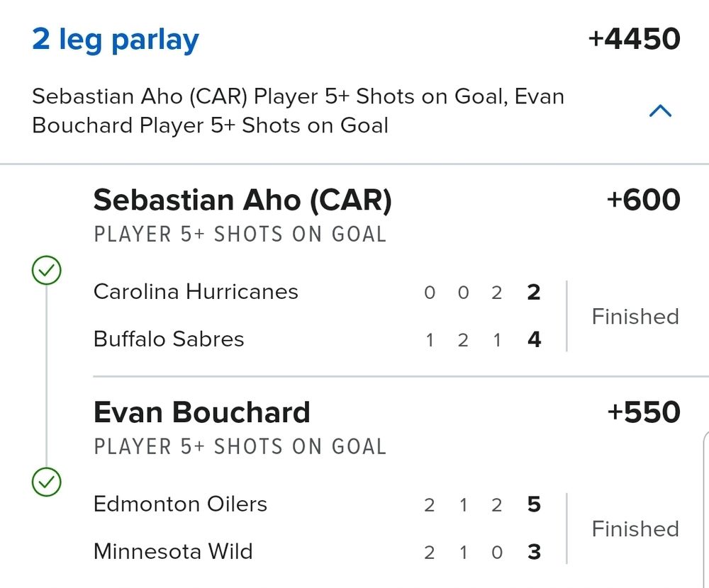
Task: Click Finished status for Oilers-Wild game
Action: pyautogui.click(x=635, y=528)
